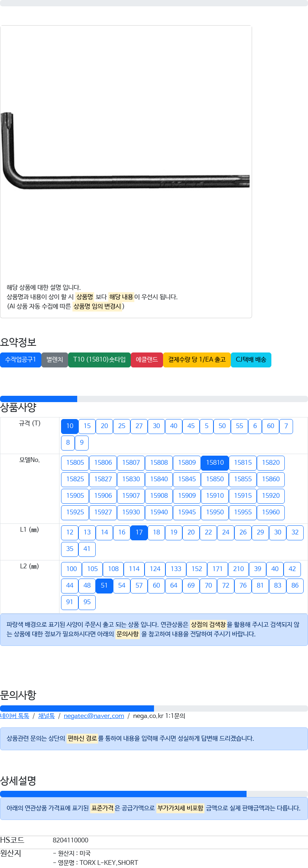Click the CJ택배 배송 shipping tag
This screenshot has height=868, width=308.
(x=251, y=360)
